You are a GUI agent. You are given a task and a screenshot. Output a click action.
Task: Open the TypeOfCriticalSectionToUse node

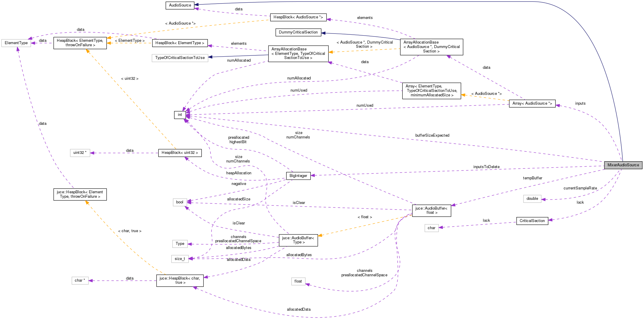(x=180, y=58)
